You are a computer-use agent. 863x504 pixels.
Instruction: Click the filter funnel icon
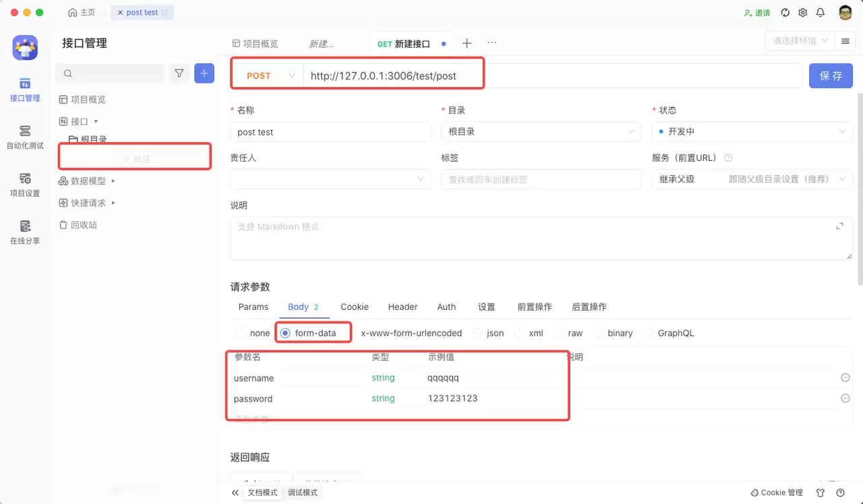point(179,73)
